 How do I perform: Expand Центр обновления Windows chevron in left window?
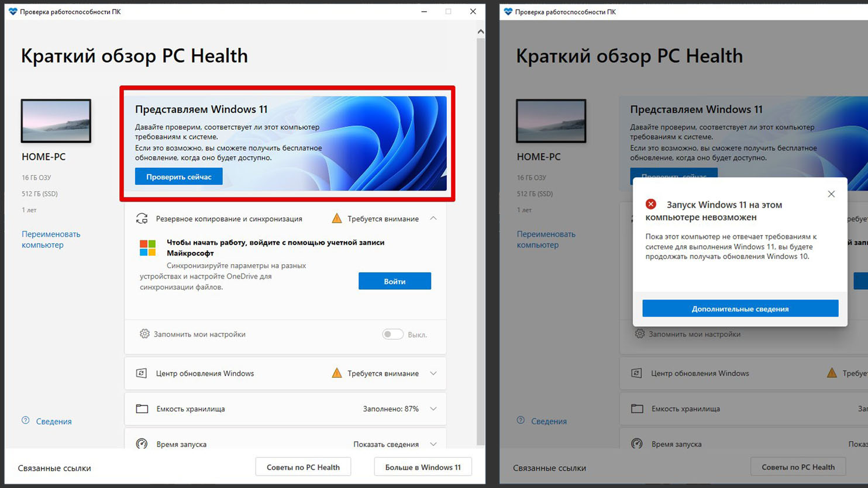click(433, 373)
